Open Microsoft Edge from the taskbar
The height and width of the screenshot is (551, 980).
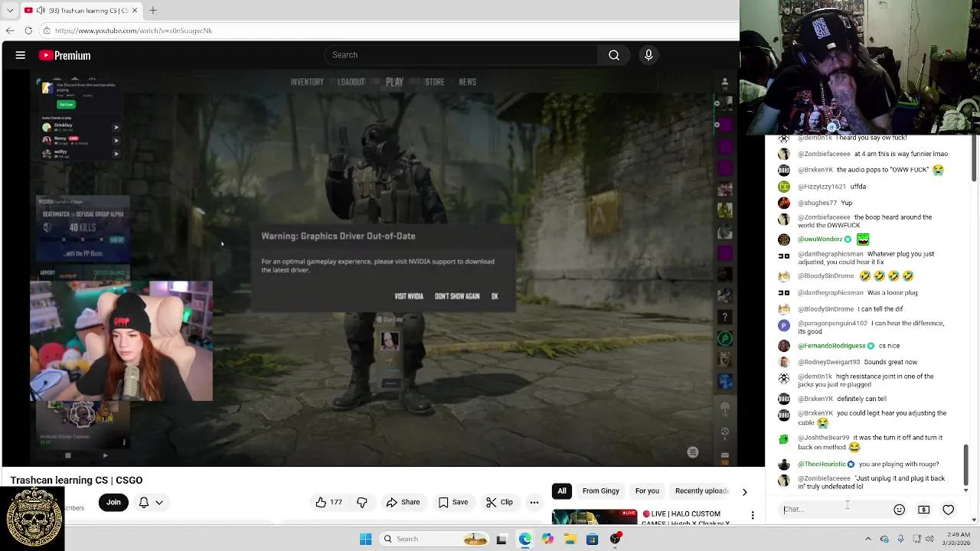[524, 539]
